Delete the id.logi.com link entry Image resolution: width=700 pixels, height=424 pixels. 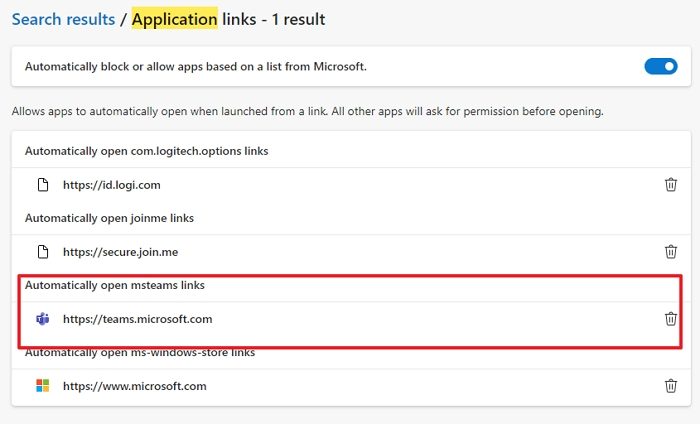tap(671, 185)
